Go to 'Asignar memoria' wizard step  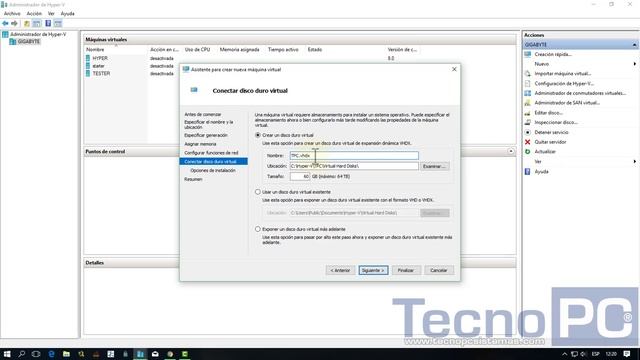point(200,144)
